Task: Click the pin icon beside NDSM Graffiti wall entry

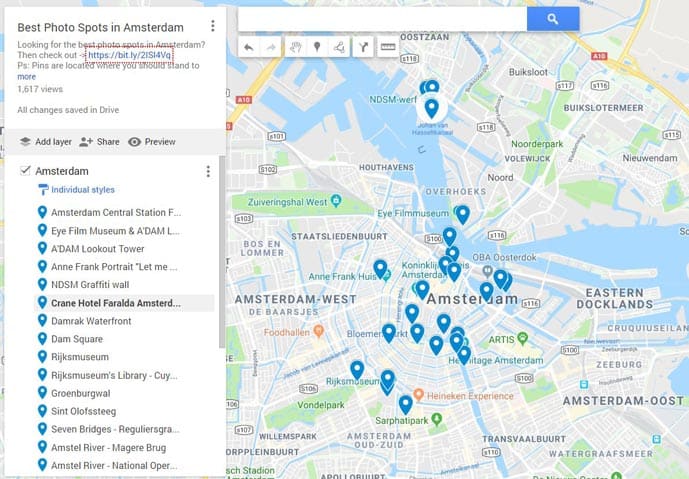Action: [42, 284]
